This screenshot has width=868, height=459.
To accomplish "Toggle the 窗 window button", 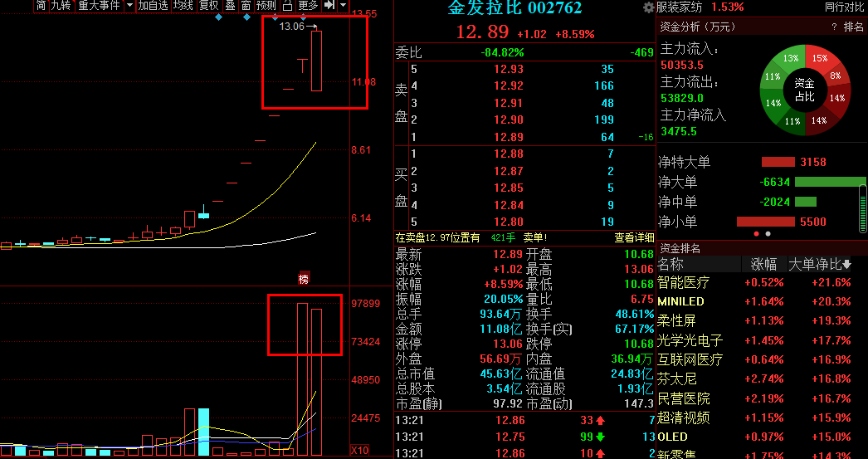I will pyautogui.click(x=246, y=6).
